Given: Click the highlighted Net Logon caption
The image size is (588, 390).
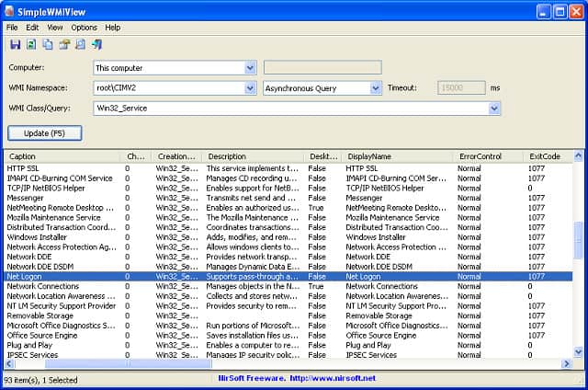Looking at the screenshot, I should pos(25,277).
